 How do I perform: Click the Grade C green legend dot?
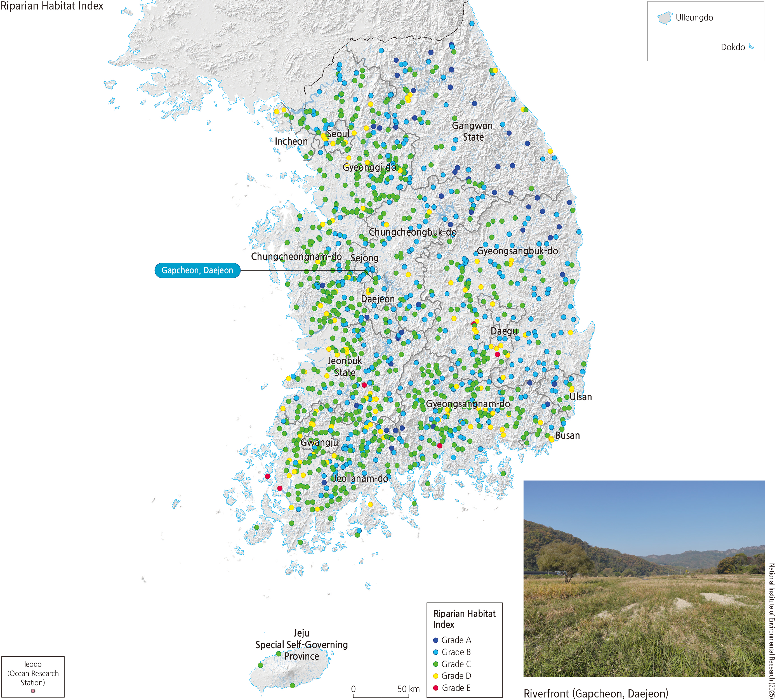point(435,664)
